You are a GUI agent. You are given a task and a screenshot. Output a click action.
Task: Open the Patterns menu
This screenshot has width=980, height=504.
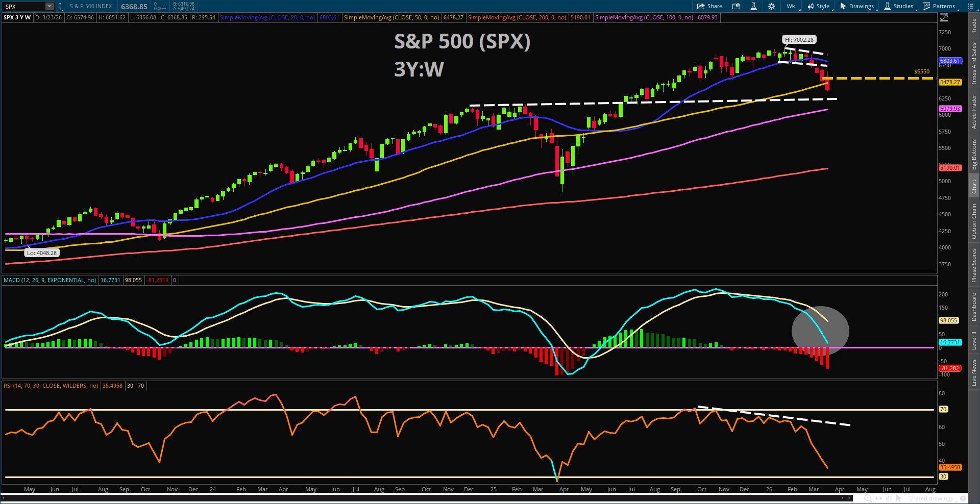point(939,6)
